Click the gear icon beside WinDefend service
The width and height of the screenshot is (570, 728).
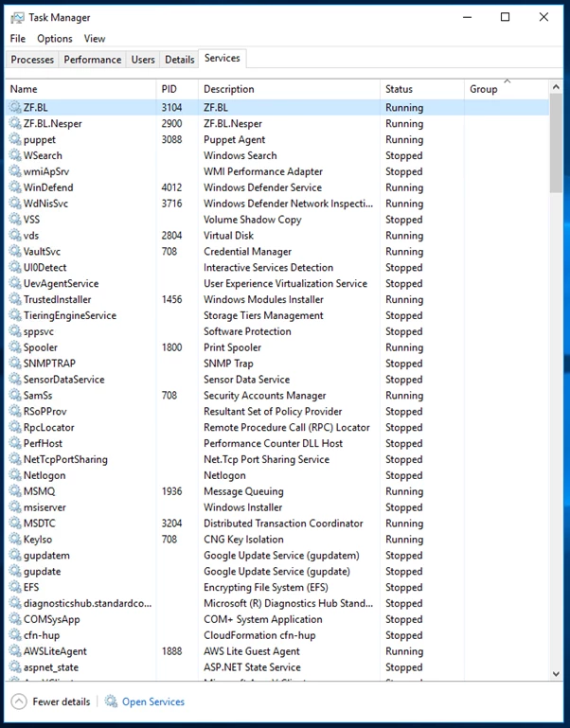point(15,187)
